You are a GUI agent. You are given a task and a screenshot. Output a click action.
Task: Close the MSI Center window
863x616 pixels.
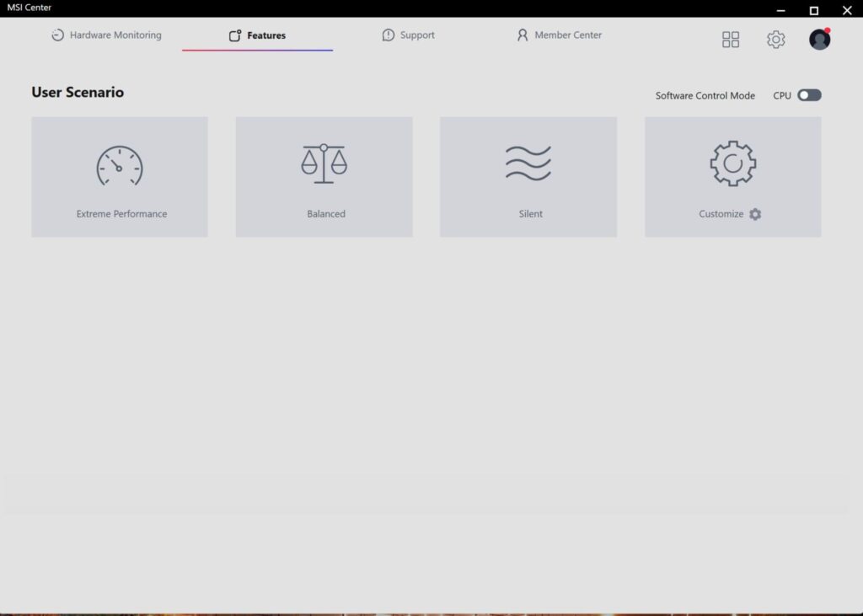coord(847,10)
